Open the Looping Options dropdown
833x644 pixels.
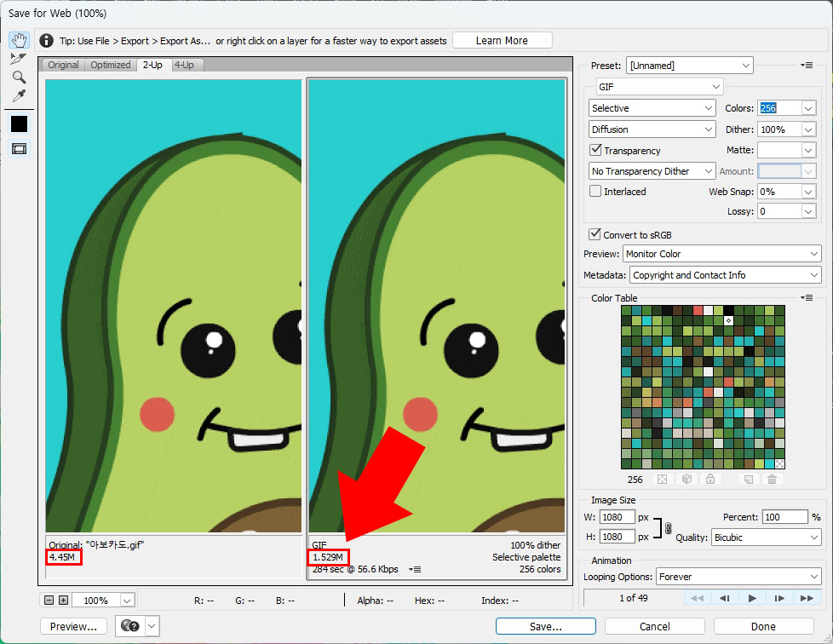738,577
